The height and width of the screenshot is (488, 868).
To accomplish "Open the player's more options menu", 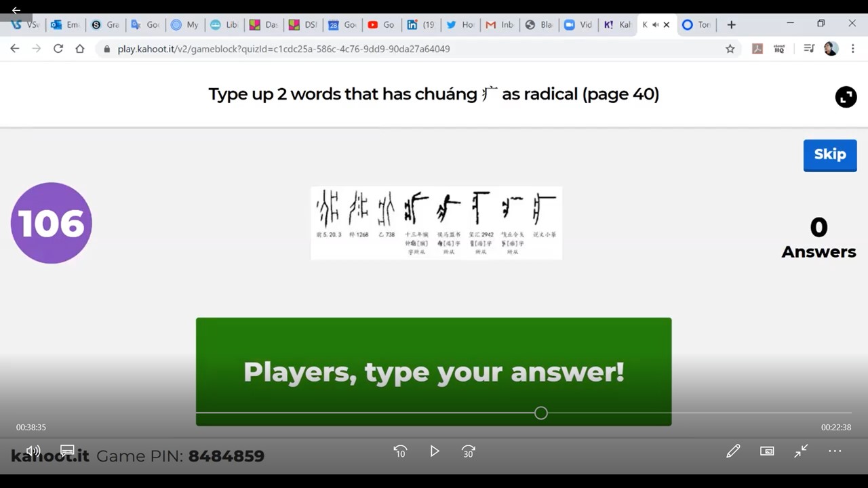I will pyautogui.click(x=835, y=451).
